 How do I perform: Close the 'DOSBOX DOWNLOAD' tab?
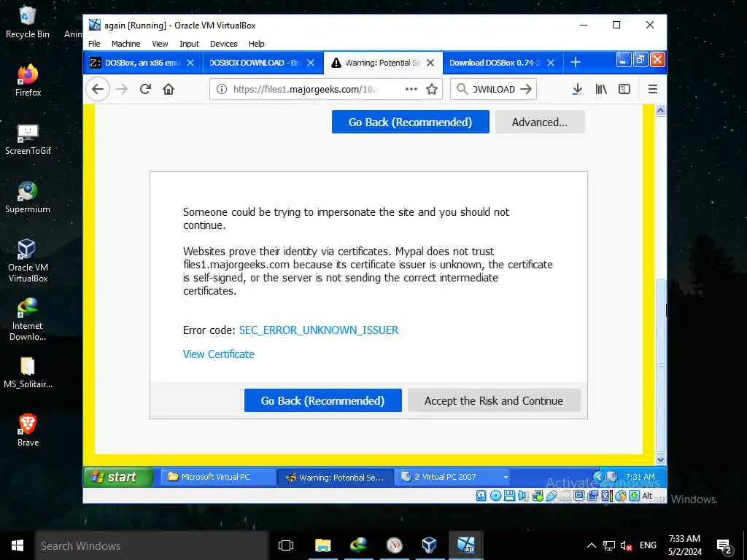click(x=311, y=63)
